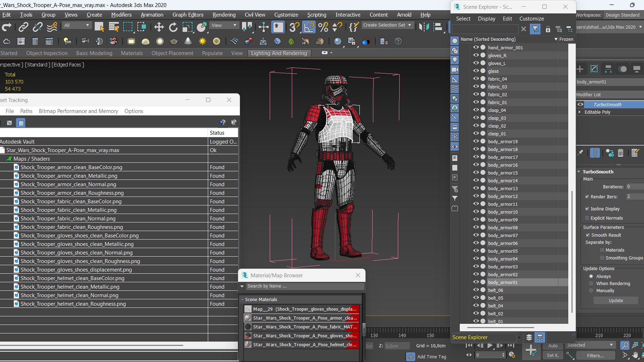The image size is (644, 362).
Task: Open Create Selection Set dropdown
Action: (387, 25)
